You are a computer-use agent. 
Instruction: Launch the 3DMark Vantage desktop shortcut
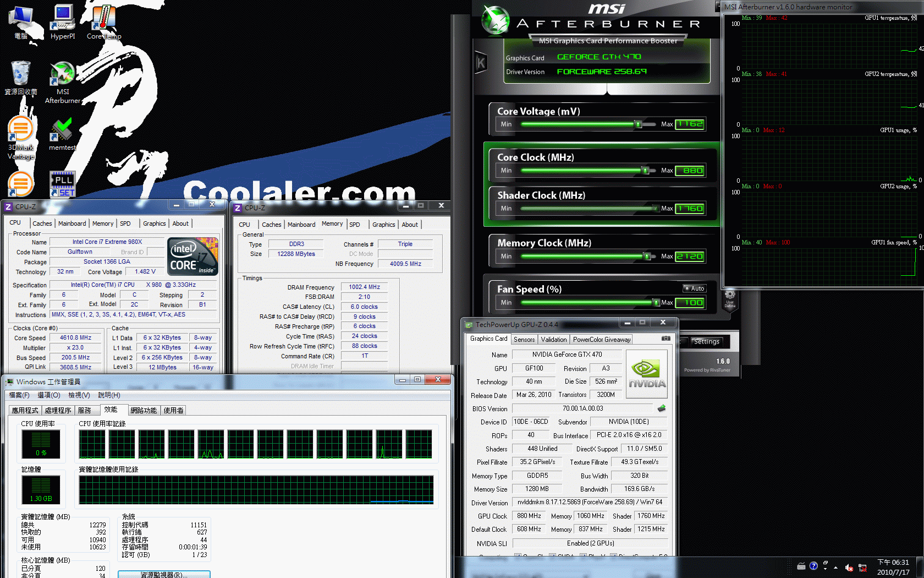(21, 138)
